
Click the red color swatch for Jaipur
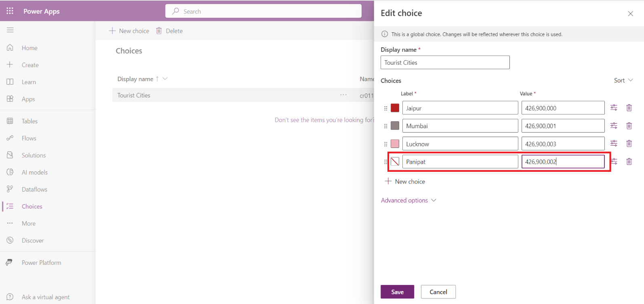pyautogui.click(x=395, y=108)
